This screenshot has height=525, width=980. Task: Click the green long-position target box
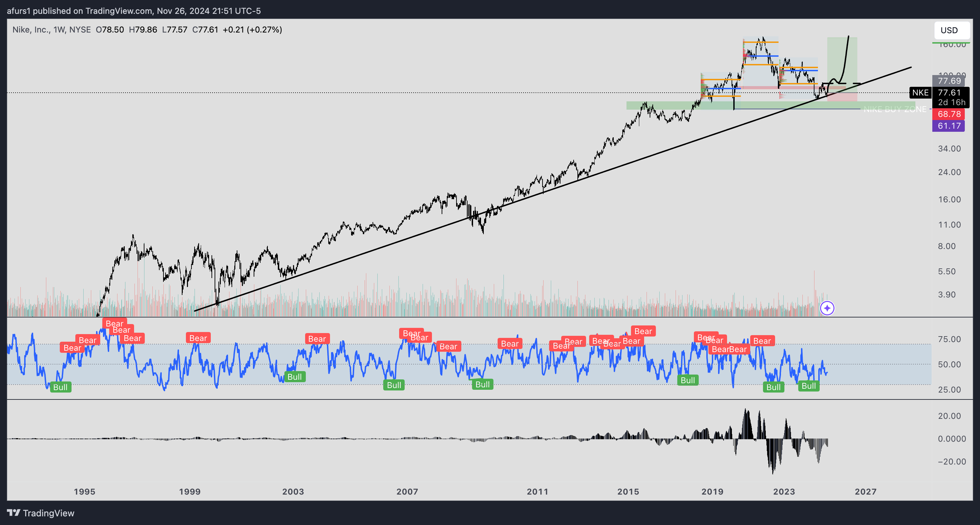coord(842,65)
